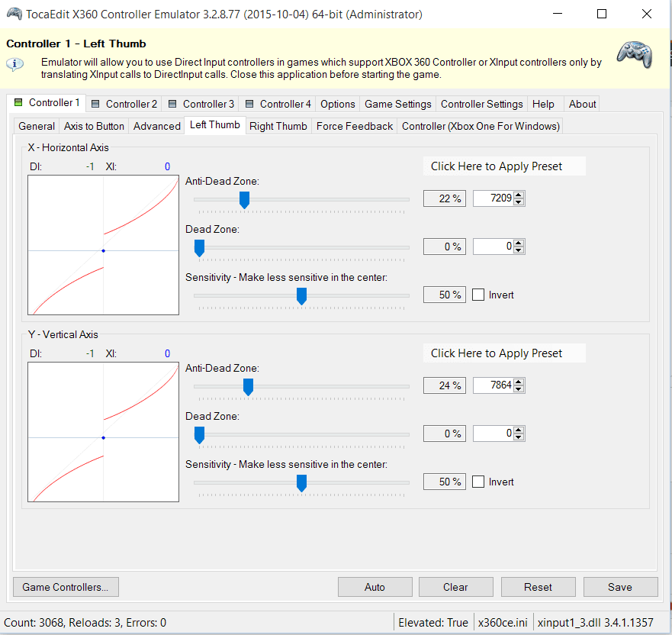
Task: Open the Options tab
Action: [x=338, y=104]
